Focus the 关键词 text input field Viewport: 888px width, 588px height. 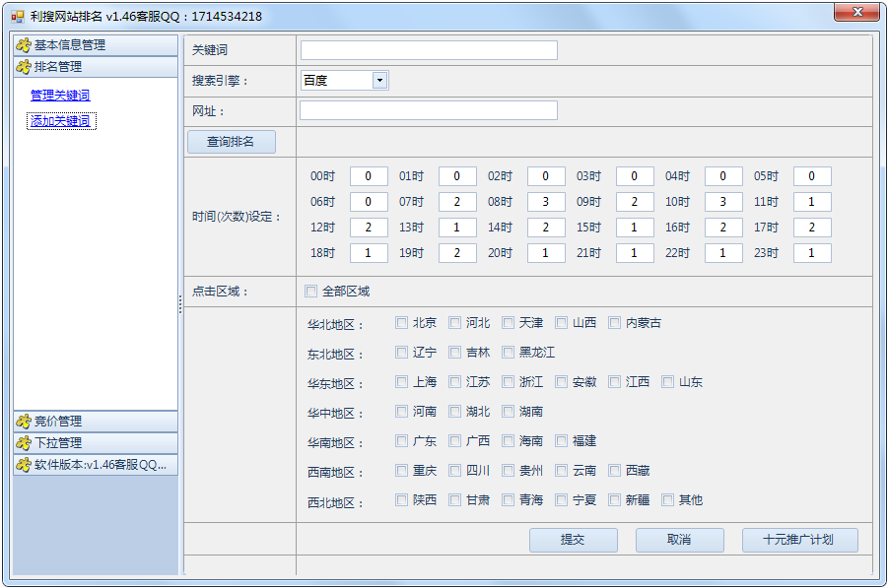tap(429, 50)
